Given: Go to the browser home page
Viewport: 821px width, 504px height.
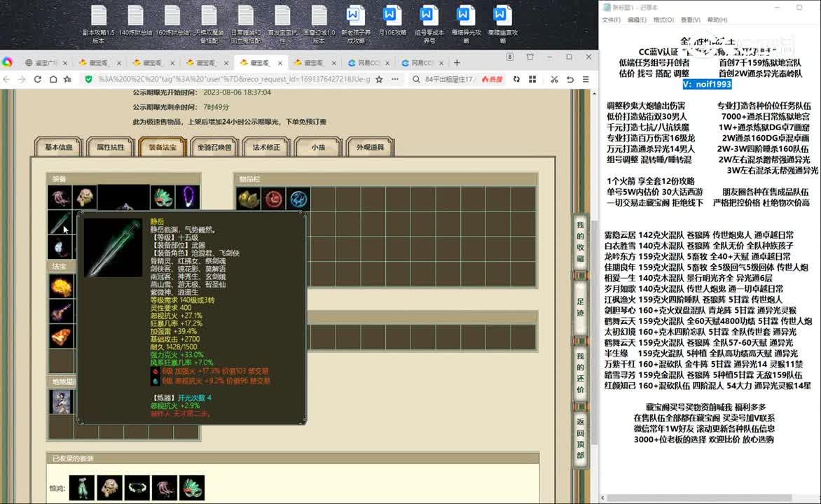Looking at the screenshot, I should (x=53, y=80).
